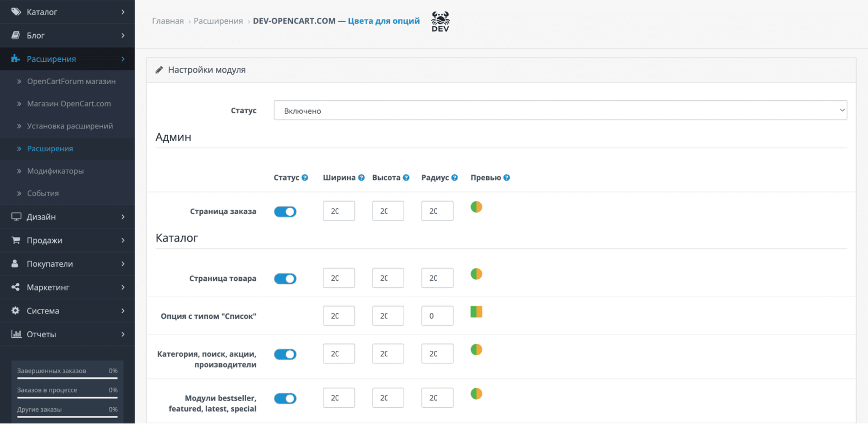This screenshot has width=868, height=424.
Task: Open the Статус dropdown showing Включено
Action: click(560, 110)
